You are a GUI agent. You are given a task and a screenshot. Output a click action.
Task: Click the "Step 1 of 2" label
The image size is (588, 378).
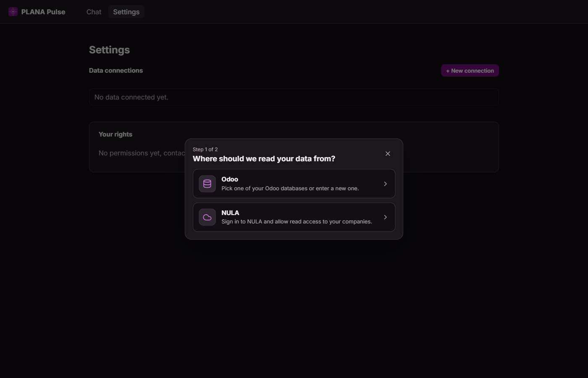(205, 150)
